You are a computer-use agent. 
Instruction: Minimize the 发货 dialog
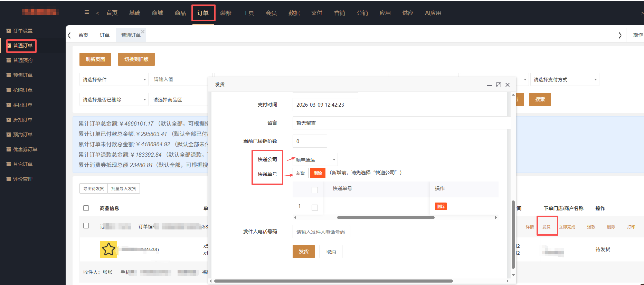pyautogui.click(x=489, y=85)
